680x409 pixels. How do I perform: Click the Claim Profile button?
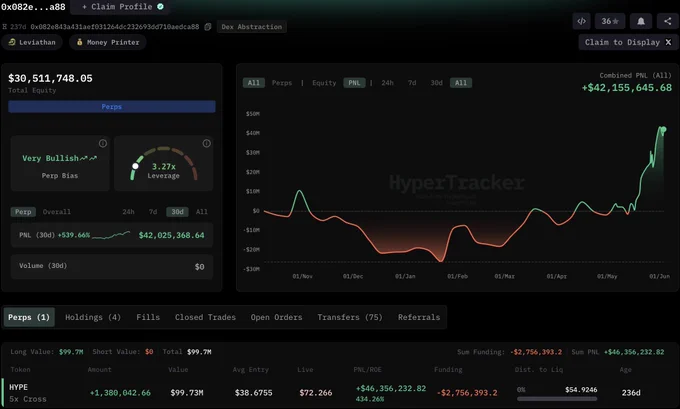tap(123, 7)
